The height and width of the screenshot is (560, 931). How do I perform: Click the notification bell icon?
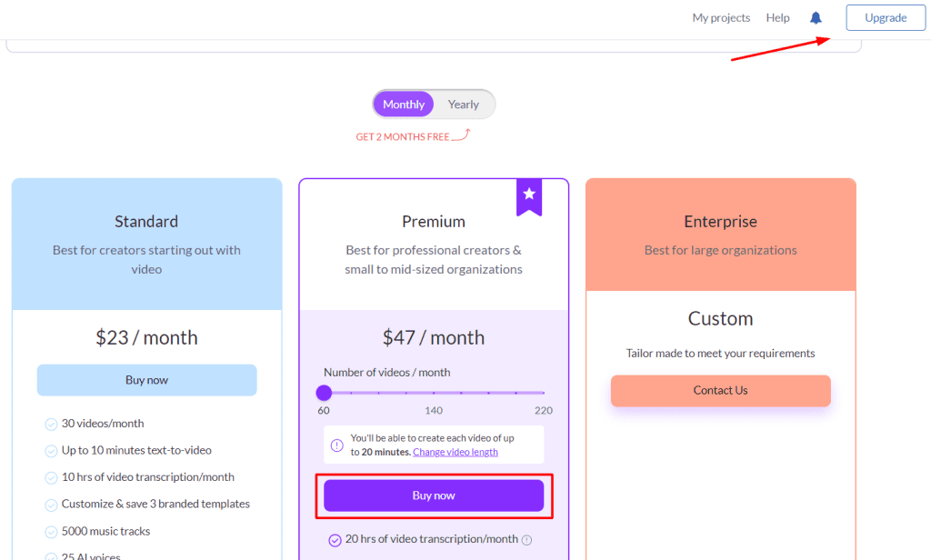click(816, 18)
